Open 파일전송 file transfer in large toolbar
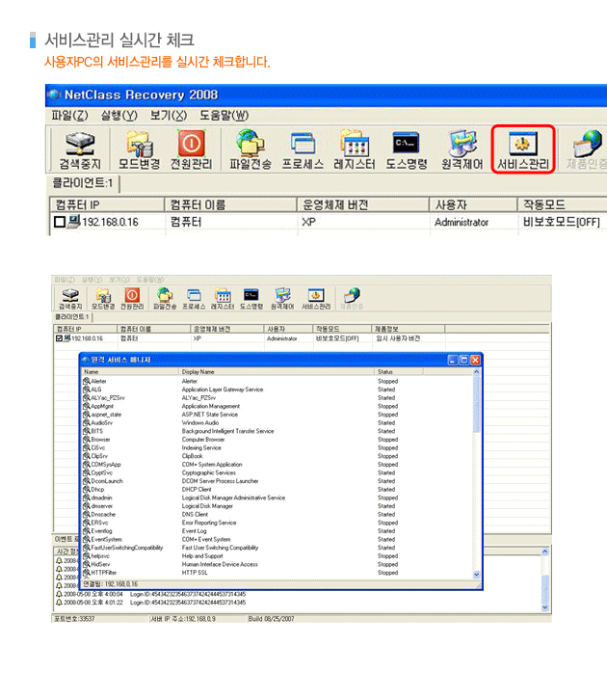Viewport: 607px width, 700px height. 251,150
